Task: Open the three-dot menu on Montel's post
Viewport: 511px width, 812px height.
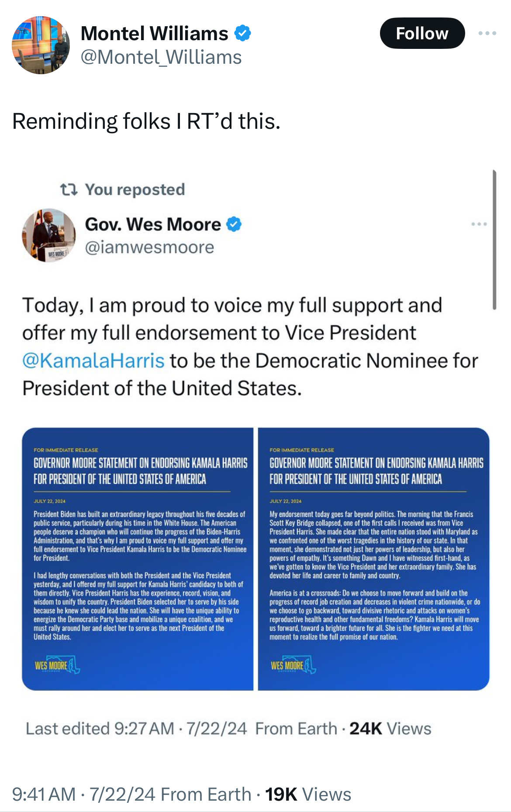Action: coord(487,33)
